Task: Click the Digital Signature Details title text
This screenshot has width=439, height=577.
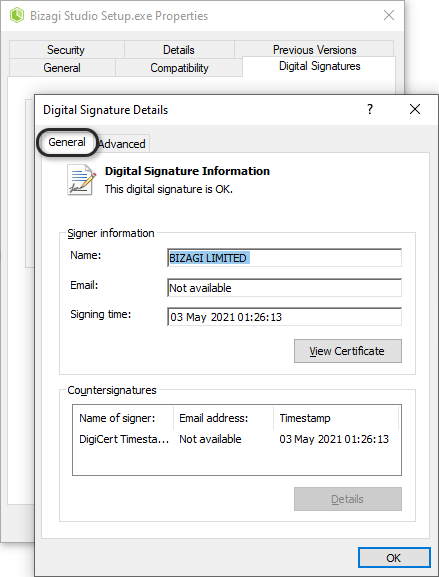Action: pyautogui.click(x=106, y=110)
